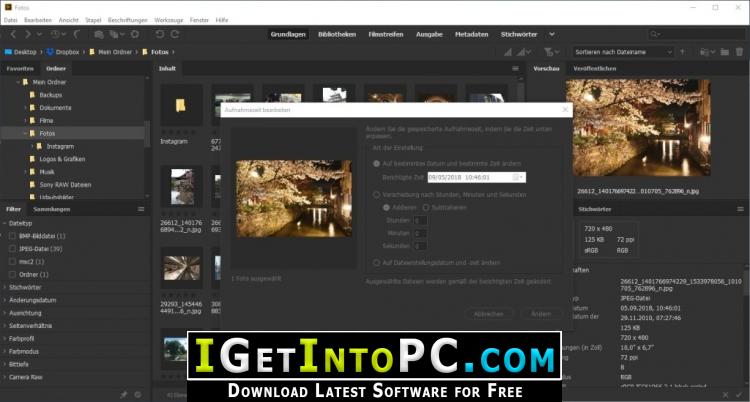Image resolution: width=750 pixels, height=402 pixels.
Task: Open the Werkzeuge menu
Action: (x=169, y=20)
